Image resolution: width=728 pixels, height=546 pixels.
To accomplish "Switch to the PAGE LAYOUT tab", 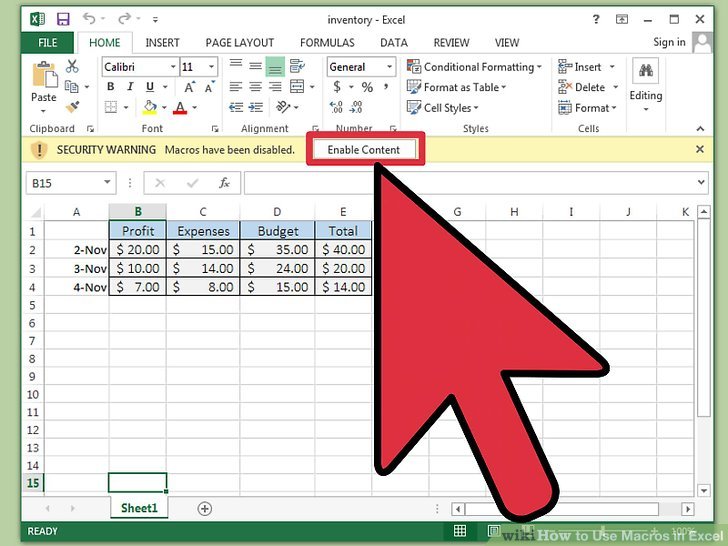I will click(x=240, y=43).
